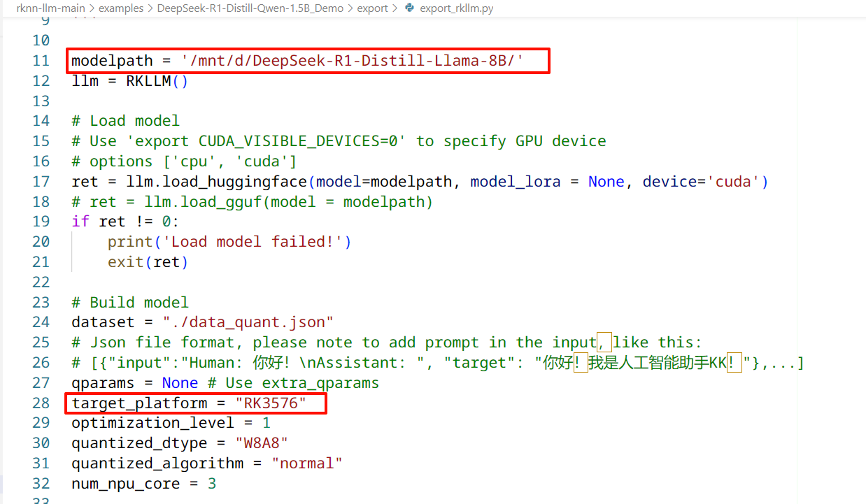Click the "RK3576" string value

[271, 403]
